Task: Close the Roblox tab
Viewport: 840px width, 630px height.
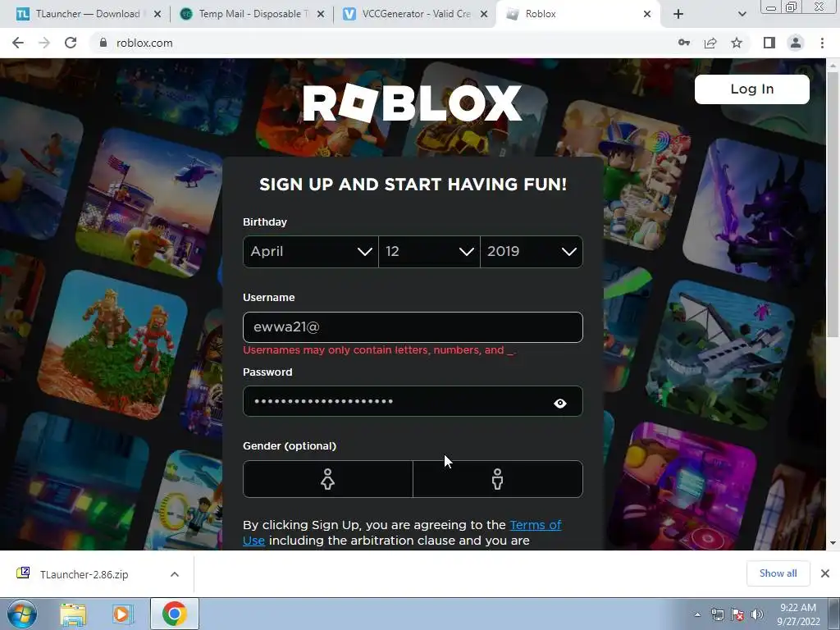Action: (x=647, y=14)
